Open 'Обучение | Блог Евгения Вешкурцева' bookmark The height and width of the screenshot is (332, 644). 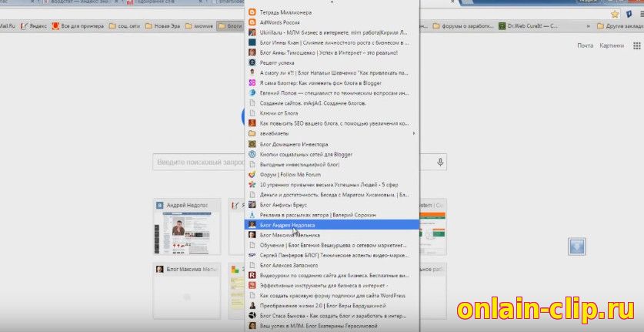332,245
